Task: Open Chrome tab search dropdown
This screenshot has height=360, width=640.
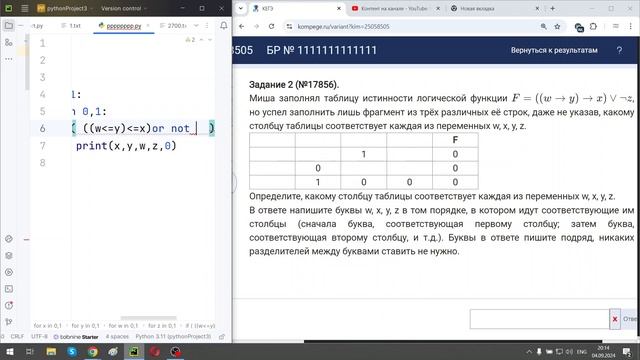Action: tap(241, 8)
